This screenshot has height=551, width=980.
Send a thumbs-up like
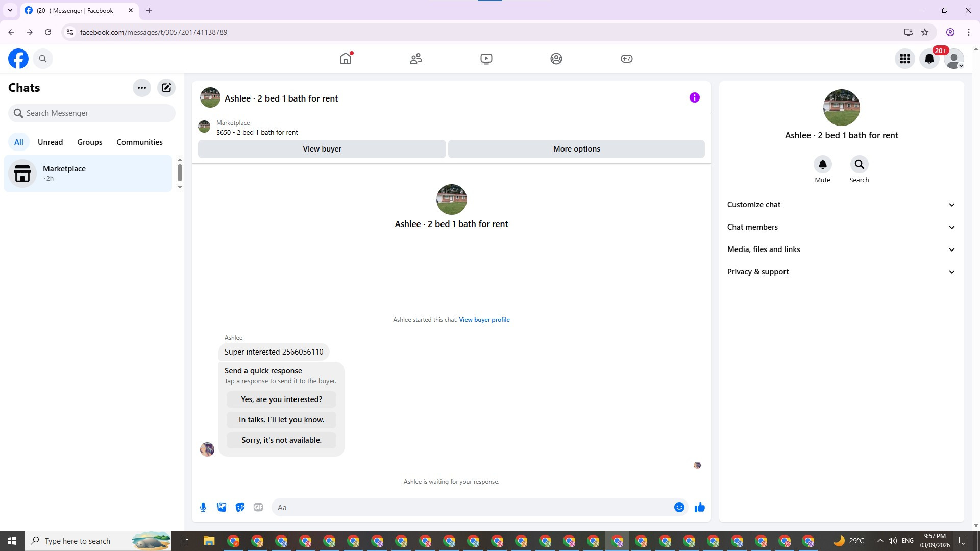point(699,507)
